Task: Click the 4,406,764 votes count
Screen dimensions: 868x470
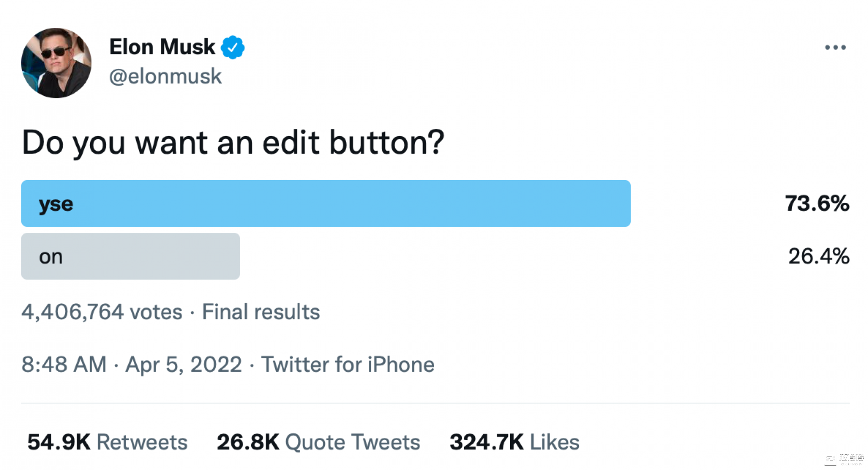Action: pos(102,312)
